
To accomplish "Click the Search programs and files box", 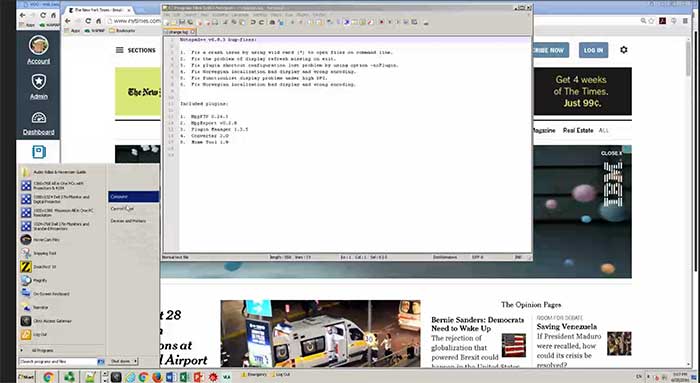I will pyautogui.click(x=58, y=361).
